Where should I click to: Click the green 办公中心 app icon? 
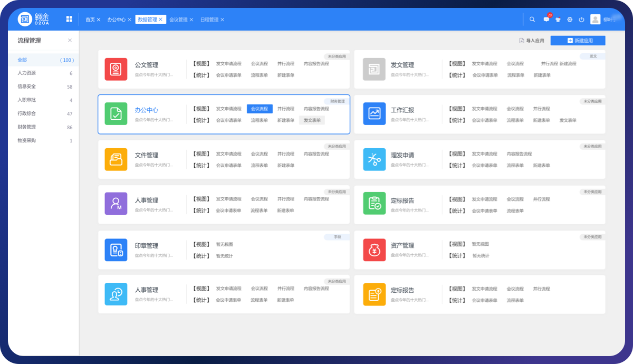pyautogui.click(x=116, y=114)
